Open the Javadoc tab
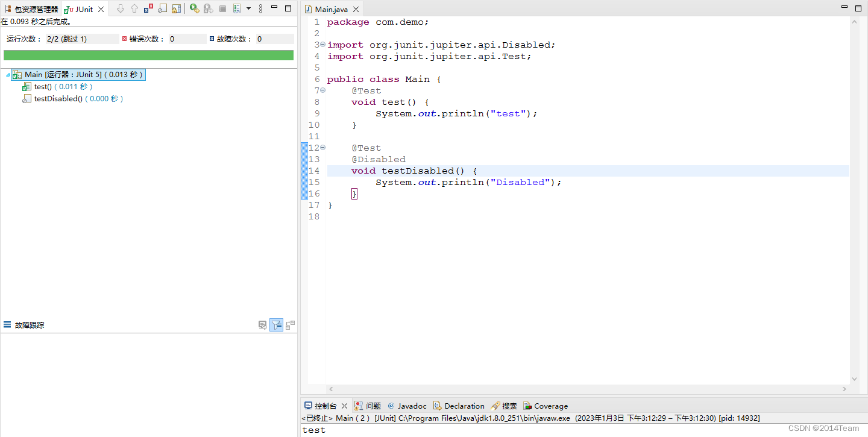 [407, 406]
